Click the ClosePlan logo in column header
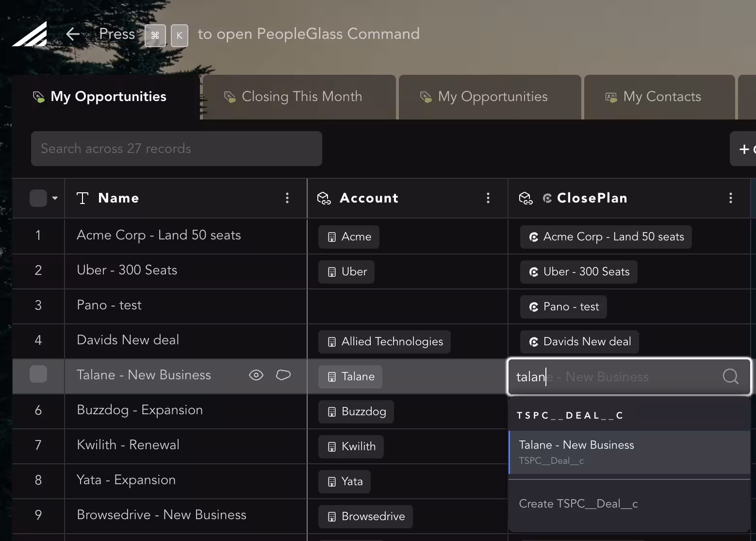 click(547, 198)
